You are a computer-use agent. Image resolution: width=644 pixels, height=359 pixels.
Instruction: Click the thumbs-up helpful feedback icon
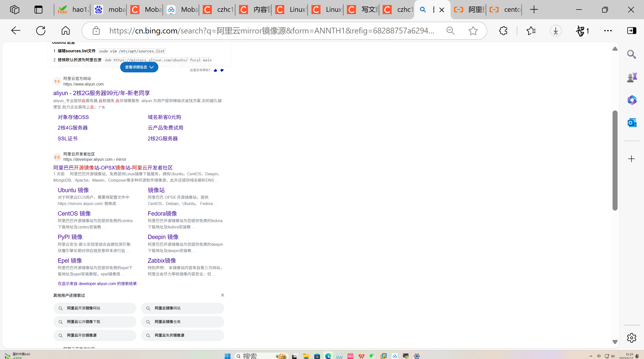tap(215, 70)
